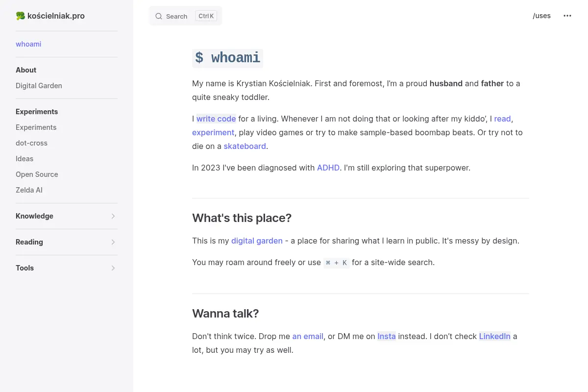Click the 'an email' link
The image size is (588, 392).
308,336
